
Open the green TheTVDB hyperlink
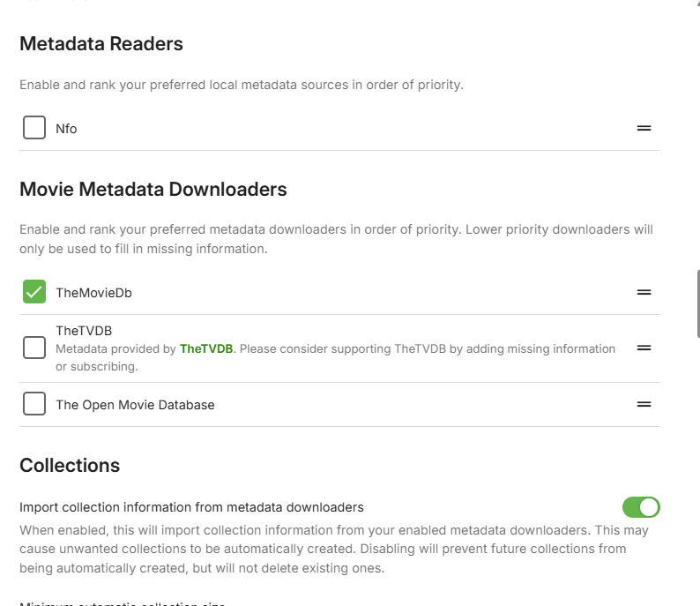point(207,349)
